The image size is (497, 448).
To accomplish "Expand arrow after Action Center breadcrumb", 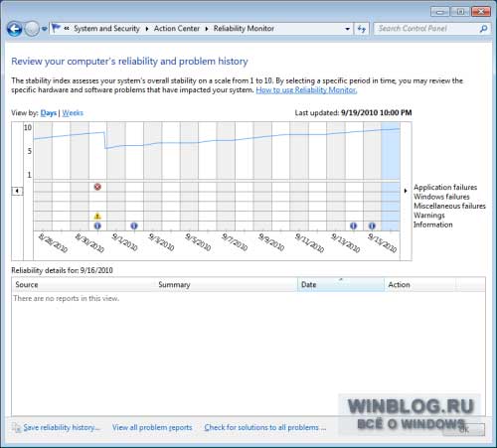I will coord(207,29).
